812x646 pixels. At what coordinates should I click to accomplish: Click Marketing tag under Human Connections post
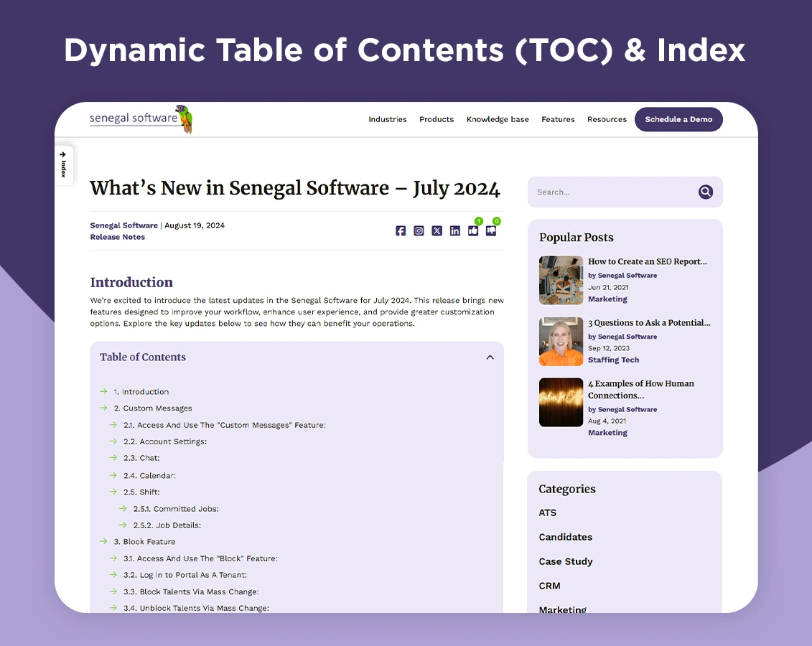(x=607, y=433)
